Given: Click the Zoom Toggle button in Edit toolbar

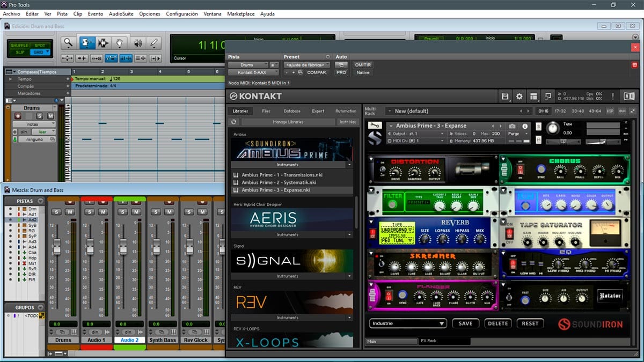Looking at the screenshot, I should click(x=67, y=58).
